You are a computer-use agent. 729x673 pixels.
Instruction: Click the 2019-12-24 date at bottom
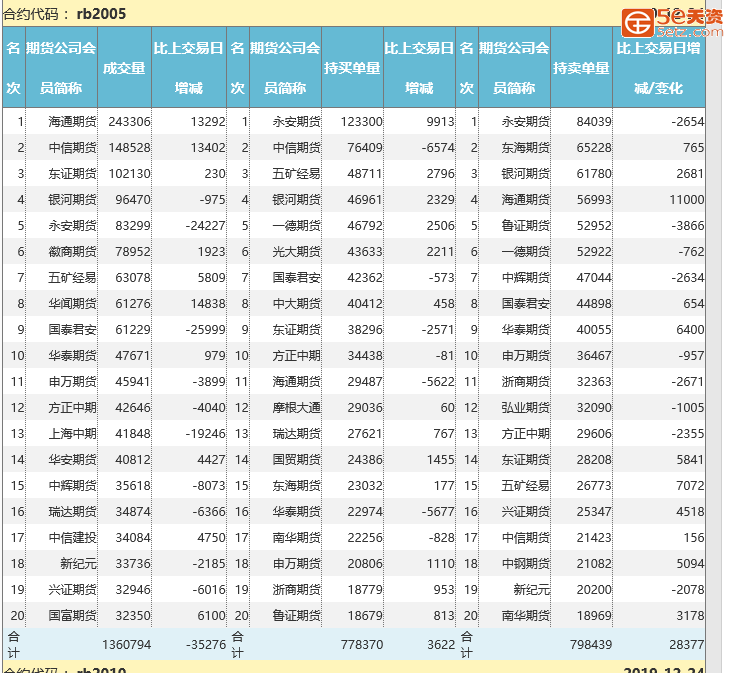tap(663, 671)
